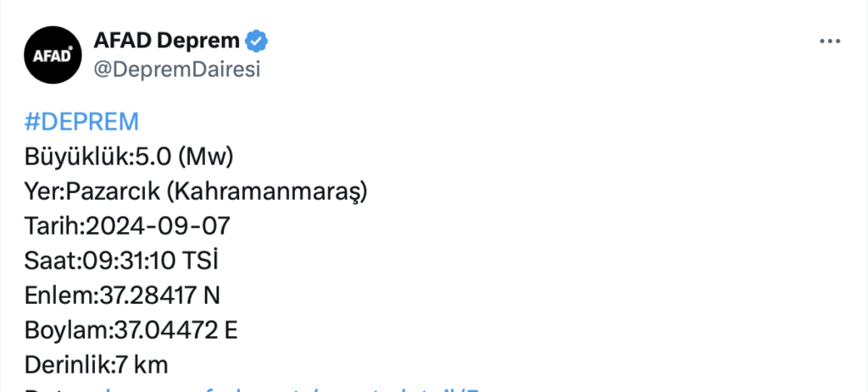Image resolution: width=868 pixels, height=392 pixels.
Task: Open the @DepremDairesi handle link
Action: click(x=175, y=69)
